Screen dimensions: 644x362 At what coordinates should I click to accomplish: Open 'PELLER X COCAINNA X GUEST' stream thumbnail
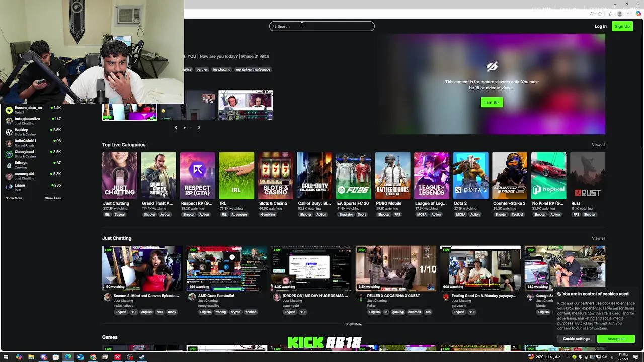pyautogui.click(x=395, y=268)
